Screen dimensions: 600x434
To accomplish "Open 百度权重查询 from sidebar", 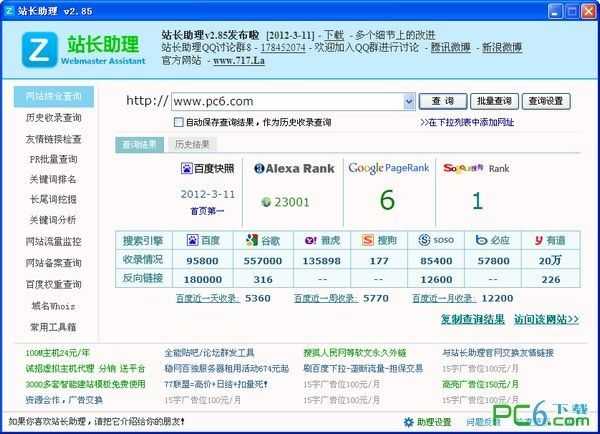I will point(54,284).
